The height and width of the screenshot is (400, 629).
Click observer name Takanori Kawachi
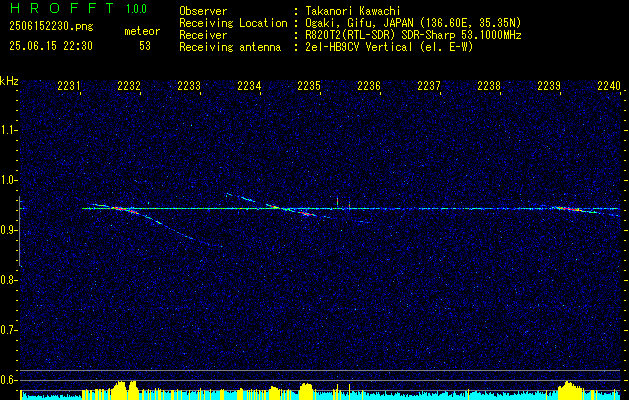click(x=353, y=11)
